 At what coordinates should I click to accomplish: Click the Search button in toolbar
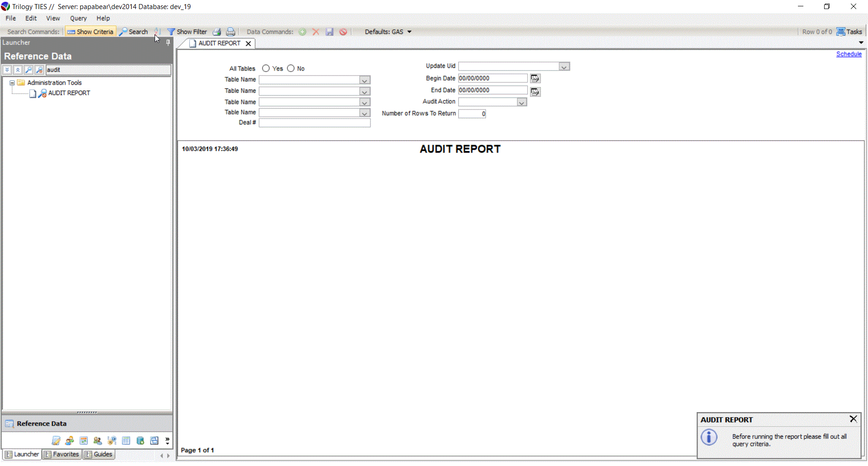click(134, 32)
